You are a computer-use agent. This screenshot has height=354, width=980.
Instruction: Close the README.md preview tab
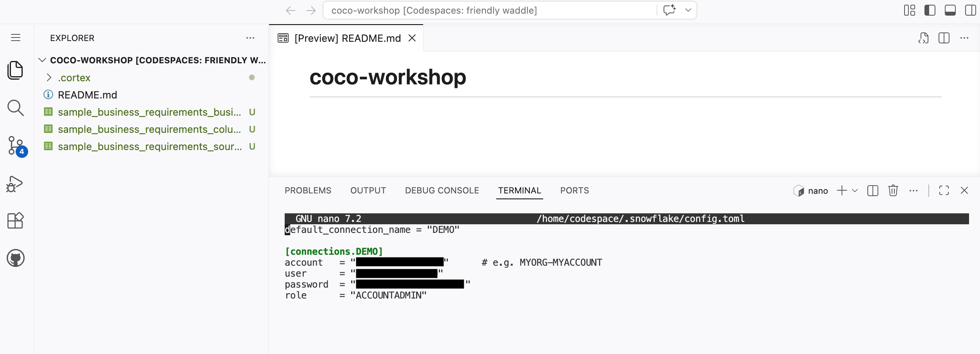tap(412, 38)
